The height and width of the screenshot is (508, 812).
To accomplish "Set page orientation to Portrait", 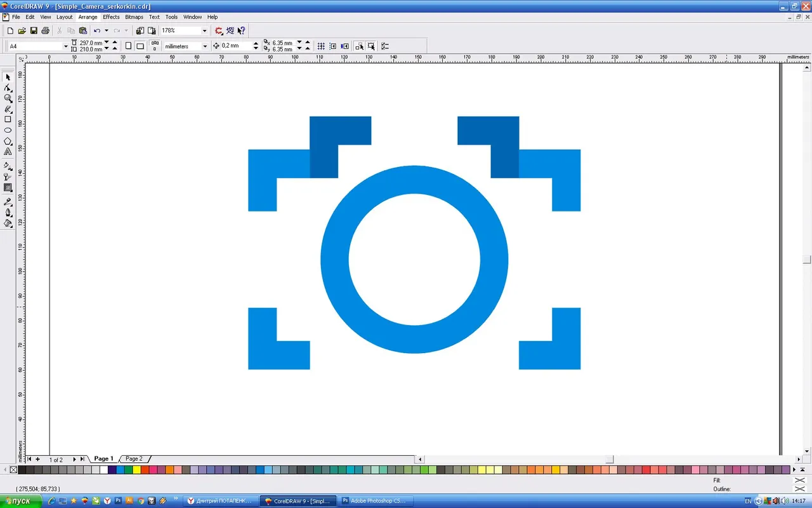I will (x=128, y=46).
